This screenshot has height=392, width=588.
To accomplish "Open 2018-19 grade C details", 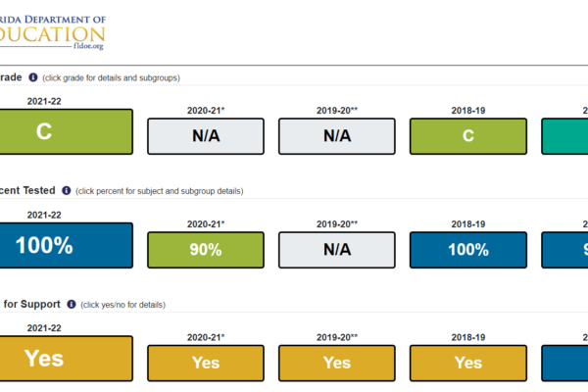I will coord(468,136).
